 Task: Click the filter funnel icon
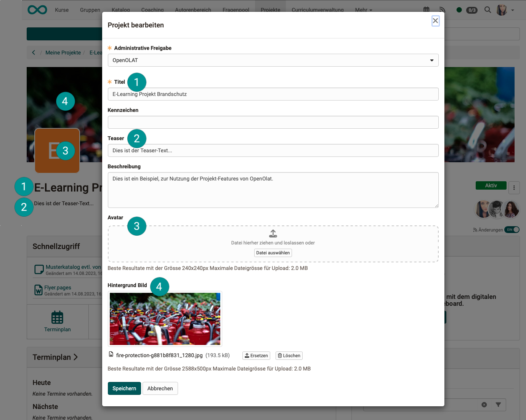(498, 405)
